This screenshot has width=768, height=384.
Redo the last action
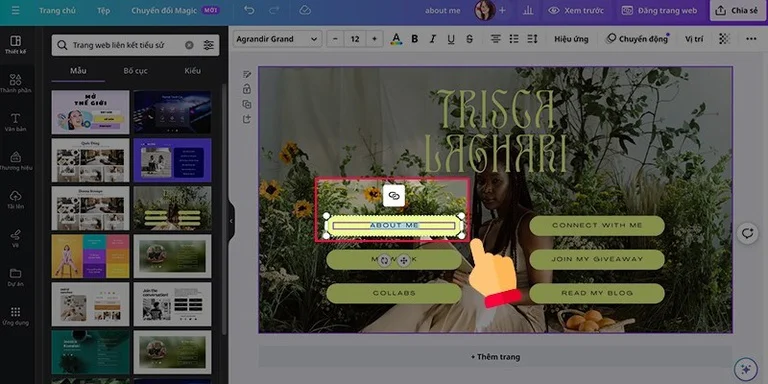tap(274, 10)
